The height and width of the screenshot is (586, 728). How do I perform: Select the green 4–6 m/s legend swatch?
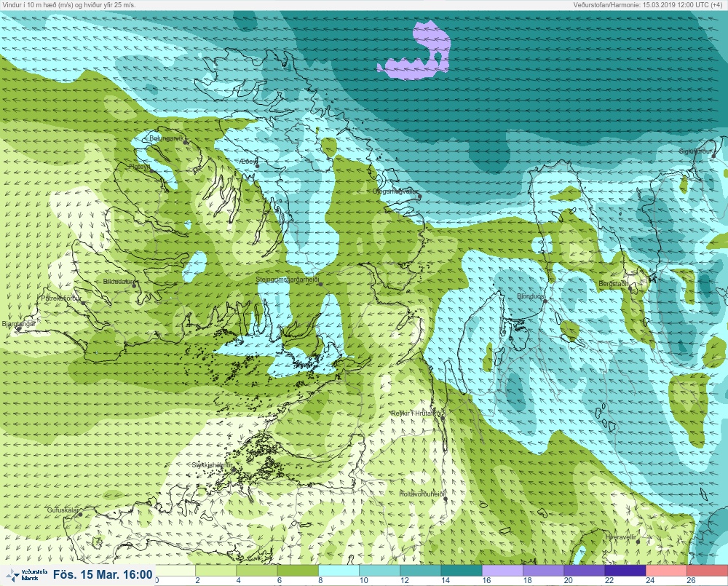tap(257, 570)
